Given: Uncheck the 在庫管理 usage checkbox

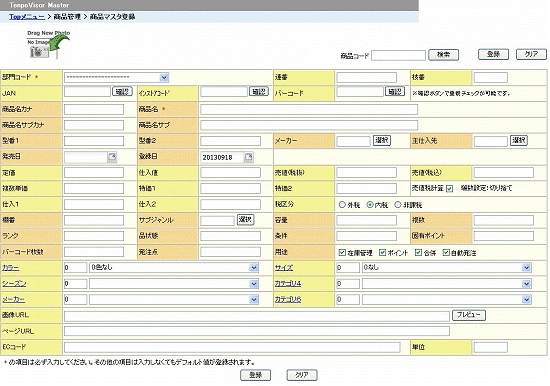Looking at the screenshot, I should [342, 252].
